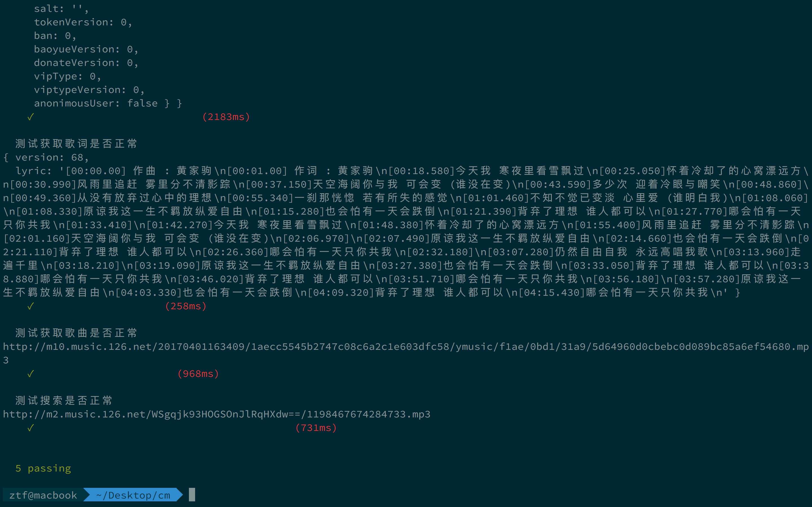The height and width of the screenshot is (507, 812).
Task: Click the checkmark beside 731ms result
Action: [x=30, y=428]
